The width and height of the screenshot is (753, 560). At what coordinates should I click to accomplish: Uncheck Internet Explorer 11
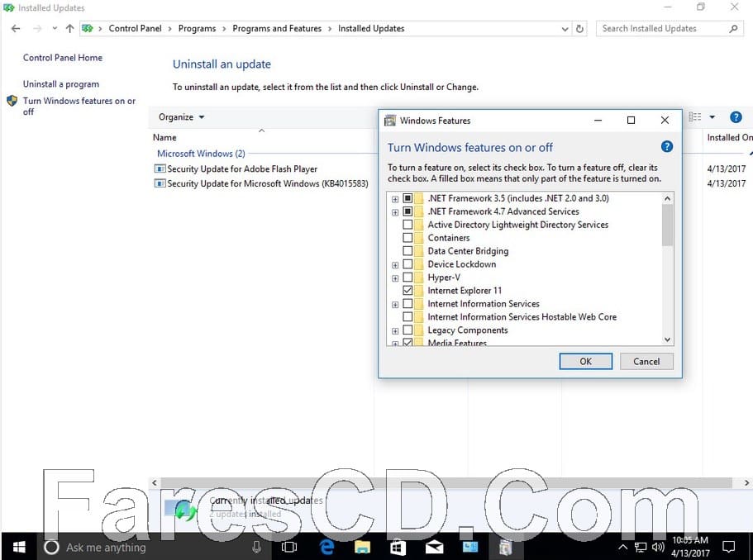click(407, 290)
